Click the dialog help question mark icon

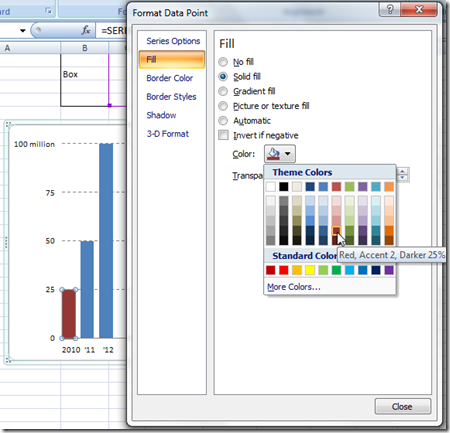tap(390, 9)
